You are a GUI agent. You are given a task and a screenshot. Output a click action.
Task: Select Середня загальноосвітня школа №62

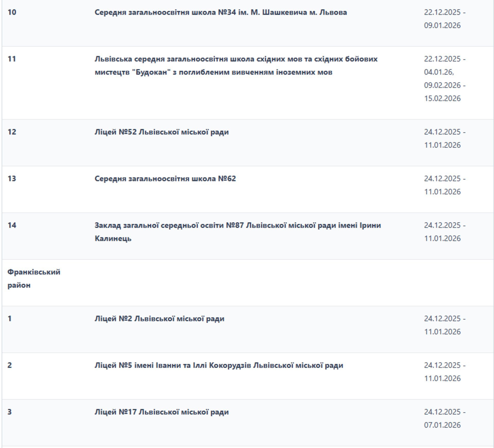click(165, 179)
